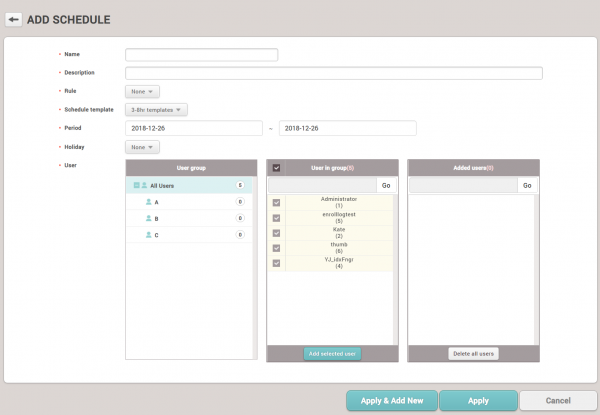This screenshot has height=415, width=600.
Task: Collapse the All Users tree node
Action: (135, 185)
